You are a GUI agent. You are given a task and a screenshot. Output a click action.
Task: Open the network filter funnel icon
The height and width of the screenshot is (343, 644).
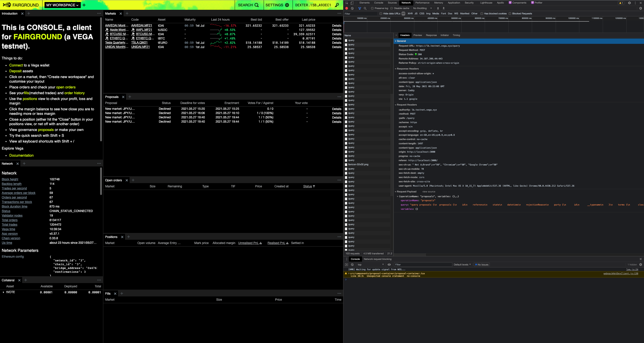pos(359,8)
